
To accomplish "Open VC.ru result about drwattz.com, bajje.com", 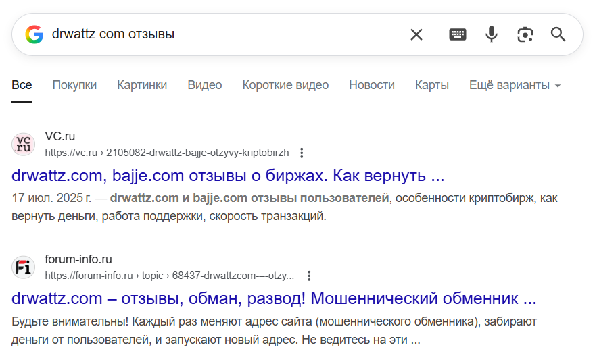I will [228, 176].
